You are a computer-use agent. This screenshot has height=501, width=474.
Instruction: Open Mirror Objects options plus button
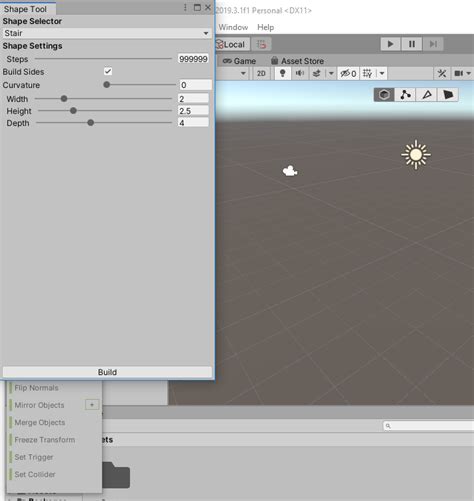(x=92, y=405)
